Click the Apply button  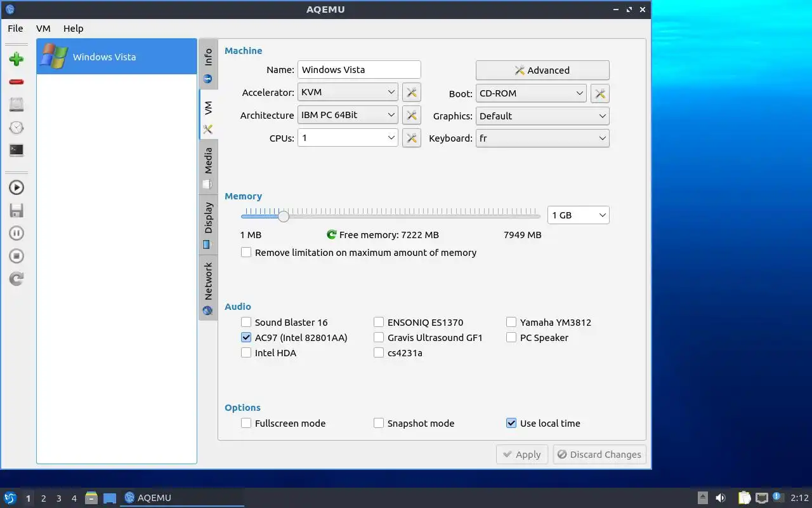click(521, 455)
